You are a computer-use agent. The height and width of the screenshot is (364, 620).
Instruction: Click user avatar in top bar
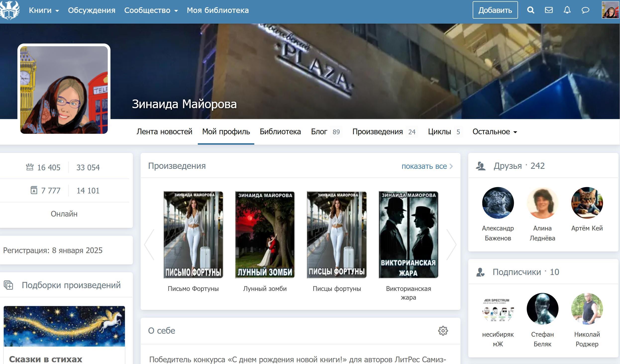[x=610, y=10]
